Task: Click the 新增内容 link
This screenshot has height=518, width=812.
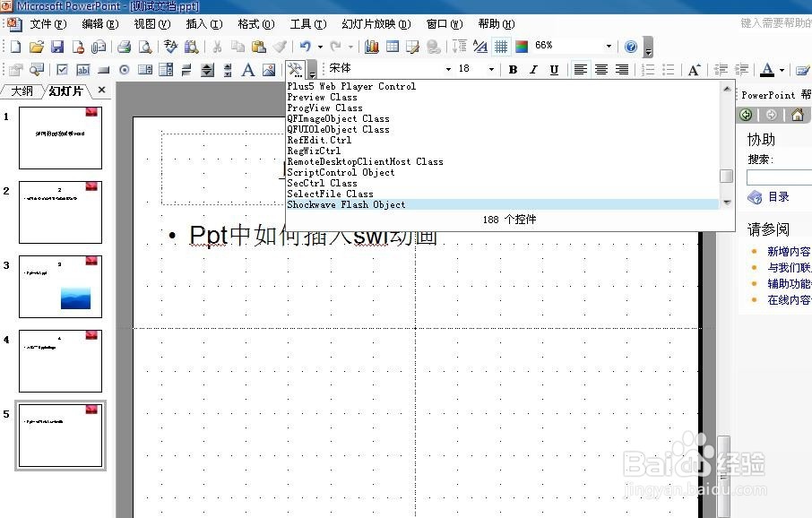Action: click(x=788, y=251)
